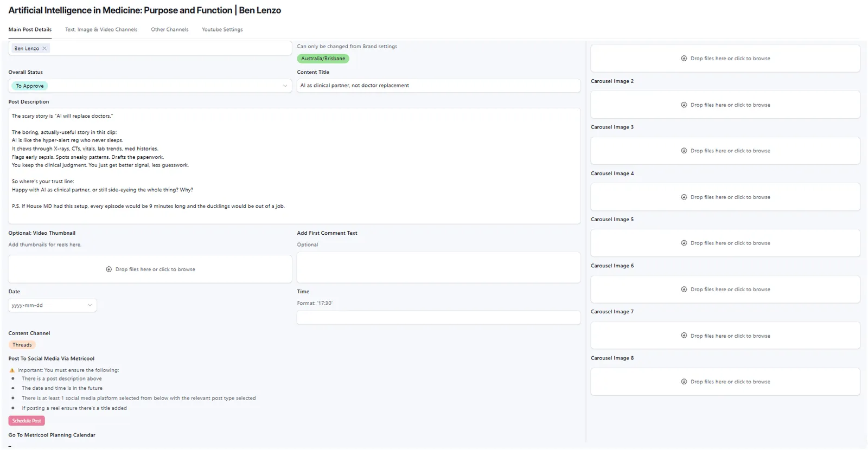
Task: Switch to Main Post Details tab
Action: [30, 29]
